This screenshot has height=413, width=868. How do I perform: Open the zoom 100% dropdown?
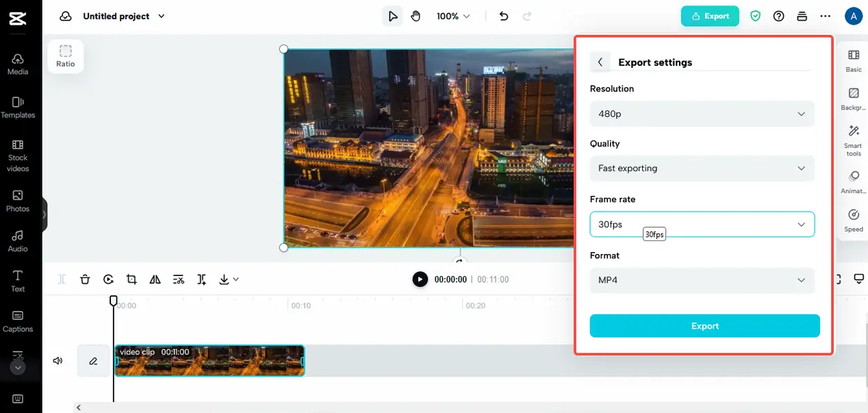coord(453,16)
